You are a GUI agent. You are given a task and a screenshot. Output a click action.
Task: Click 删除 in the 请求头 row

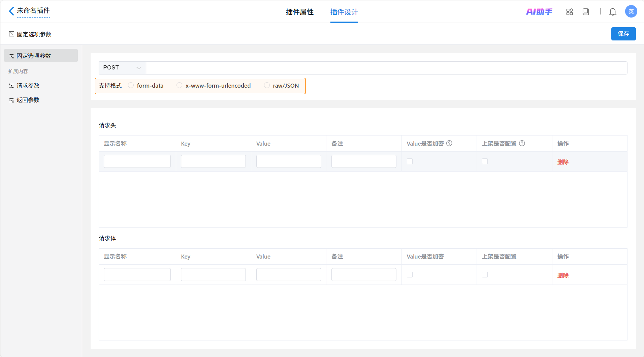point(562,162)
